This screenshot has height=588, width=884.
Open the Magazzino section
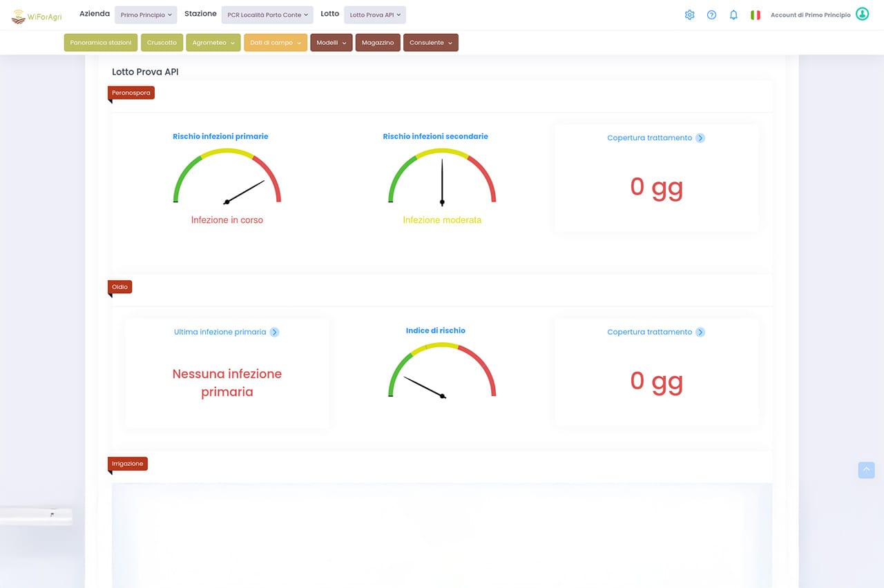378,43
